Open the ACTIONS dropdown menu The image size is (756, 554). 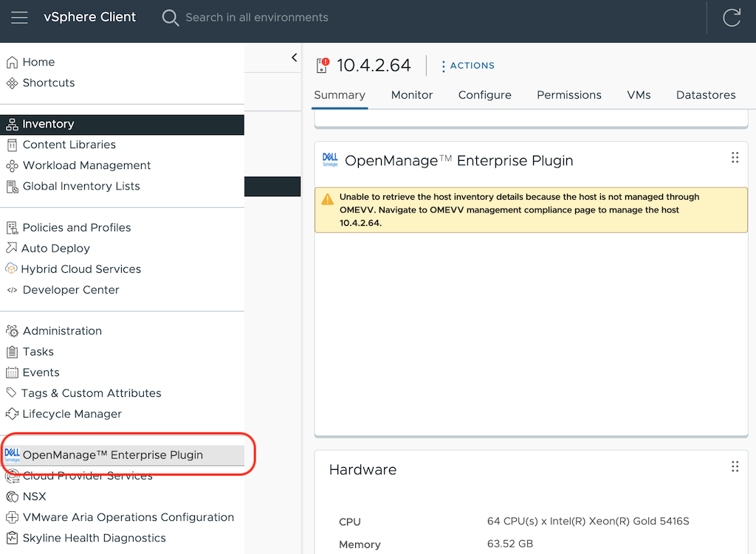468,66
